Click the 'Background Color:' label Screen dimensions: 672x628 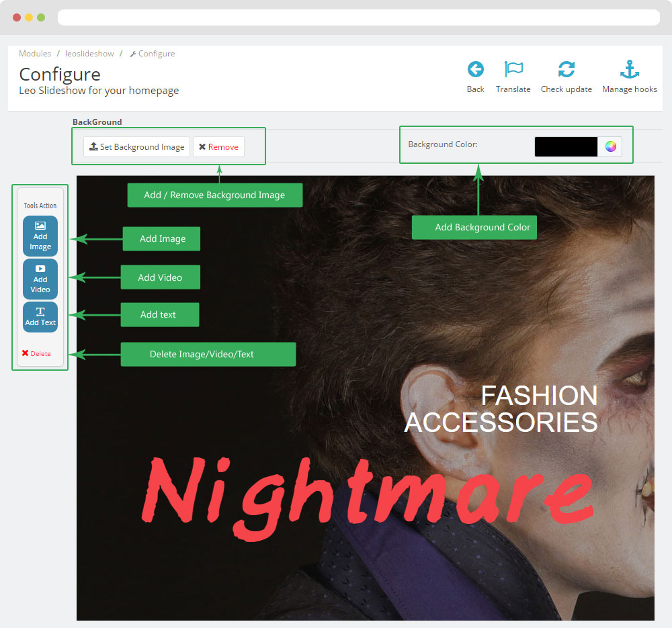[443, 144]
